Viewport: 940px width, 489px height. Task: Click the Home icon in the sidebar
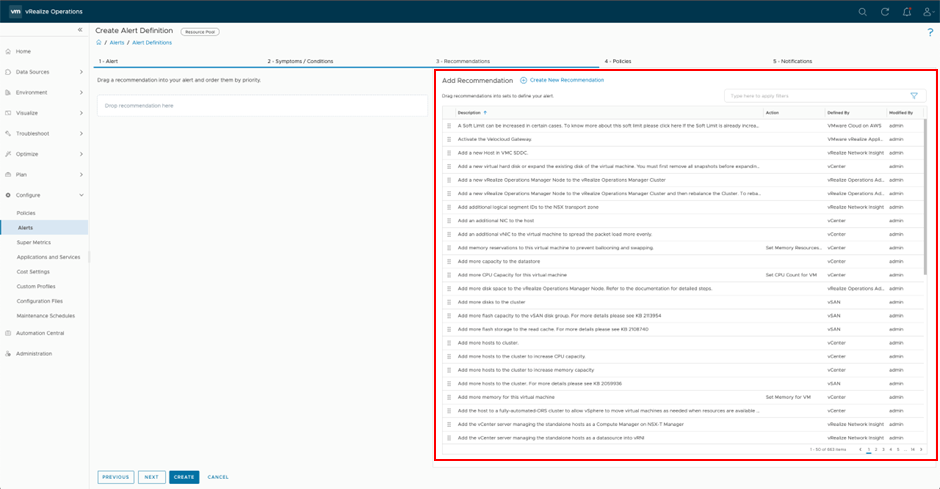tap(8, 52)
